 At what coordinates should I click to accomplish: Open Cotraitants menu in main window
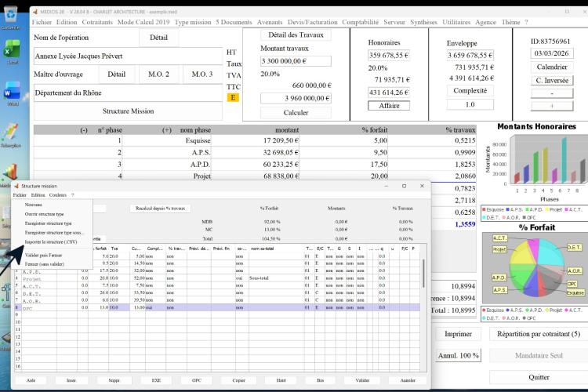point(97,22)
